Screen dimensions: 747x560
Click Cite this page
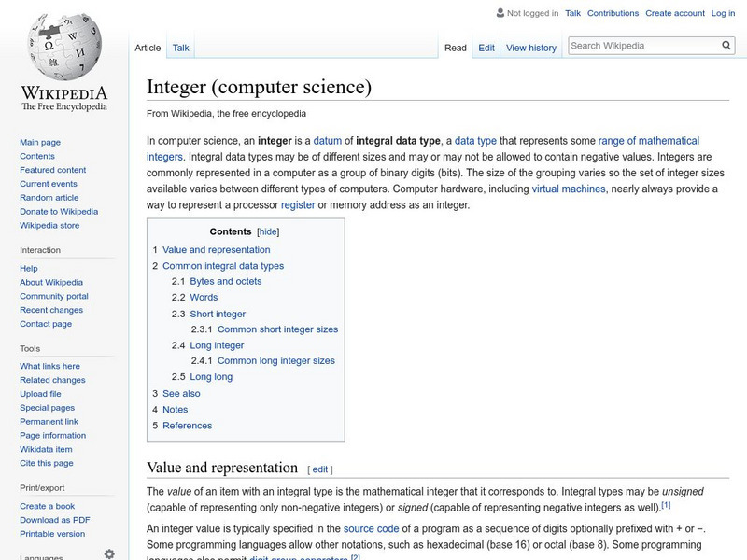point(46,462)
